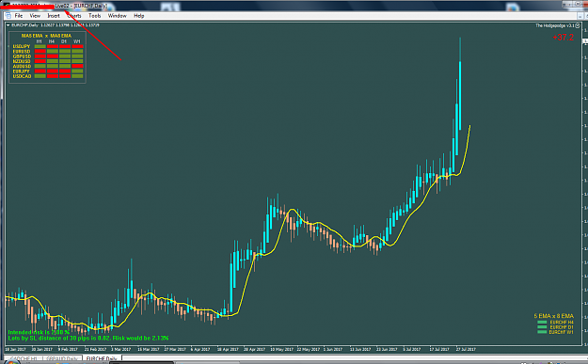Screen dimensions: 588x364
Task: Click the chart document icon left of File
Action: point(8,16)
